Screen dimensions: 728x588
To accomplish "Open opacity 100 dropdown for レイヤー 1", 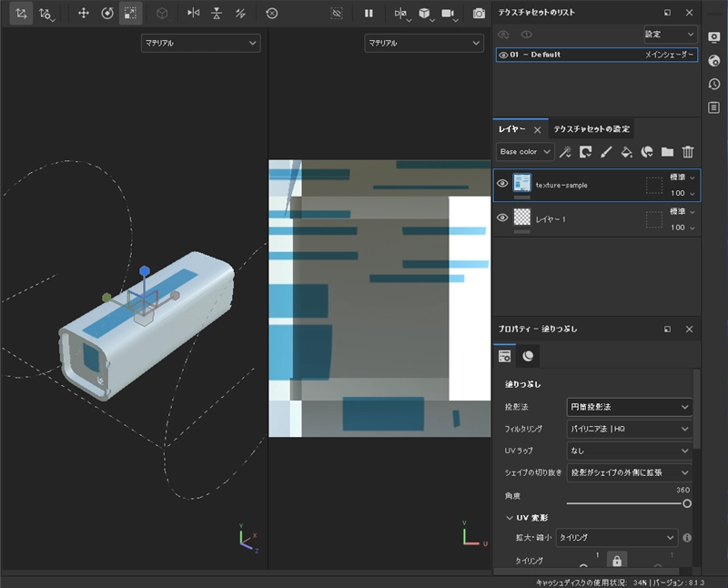I will (682, 228).
